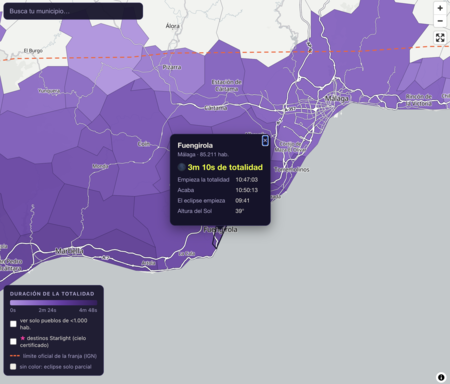Click the duration gradient bar in legend
The image size is (450, 384).
pos(53,303)
